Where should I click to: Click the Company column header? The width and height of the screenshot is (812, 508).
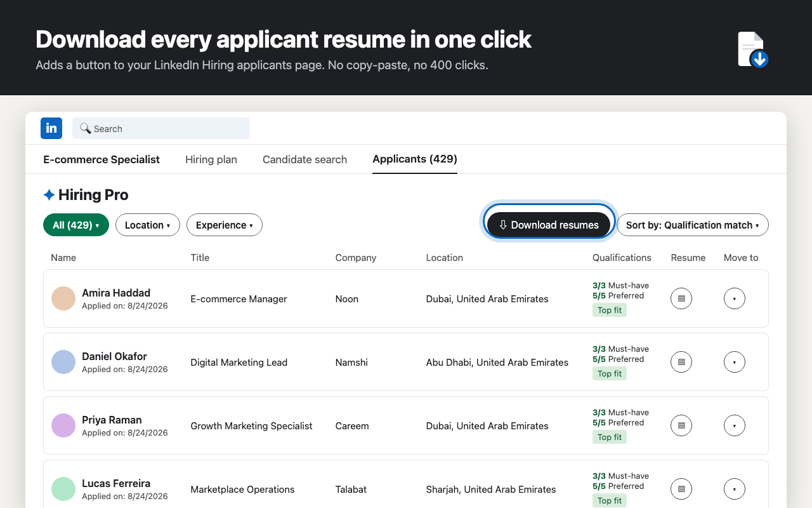pos(356,257)
